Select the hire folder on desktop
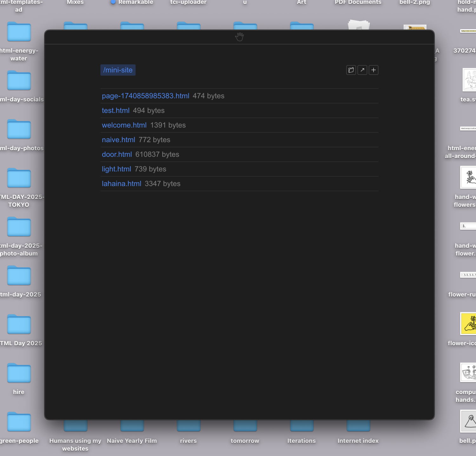This screenshot has height=456, width=476. [19, 373]
